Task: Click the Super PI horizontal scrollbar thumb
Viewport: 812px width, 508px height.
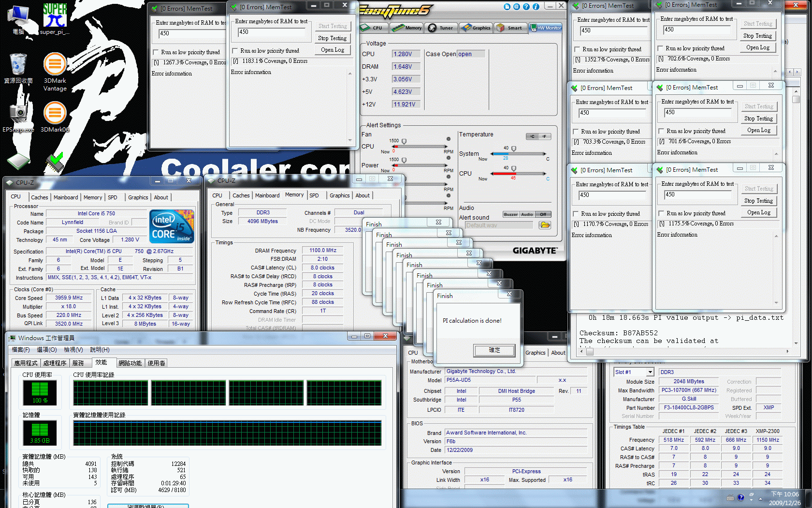Action: tap(590, 352)
